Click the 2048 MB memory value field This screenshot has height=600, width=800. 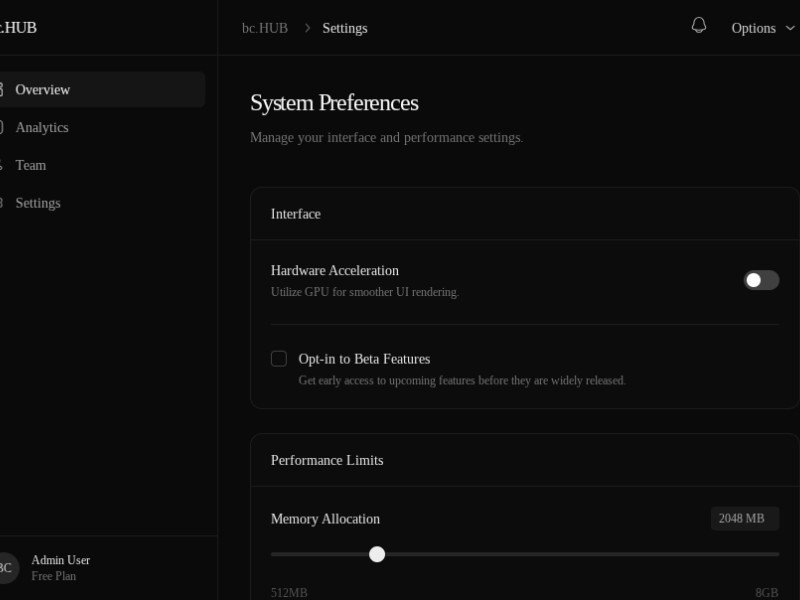(x=744, y=518)
